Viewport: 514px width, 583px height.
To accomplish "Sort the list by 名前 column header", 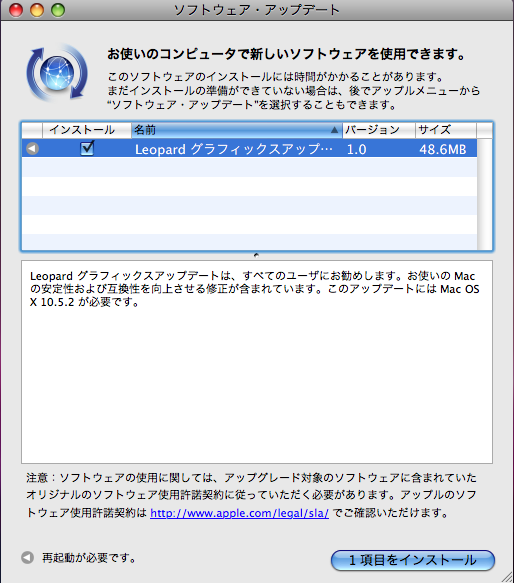I will (237, 130).
